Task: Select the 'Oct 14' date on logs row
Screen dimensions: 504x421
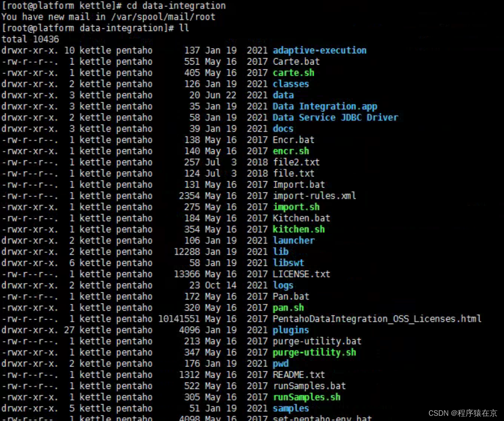Action: [x=221, y=285]
